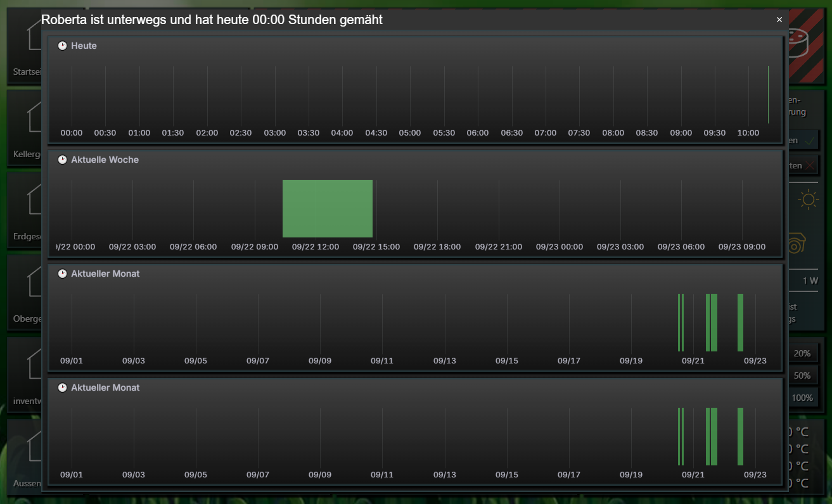Click the clock icon in the bottom Aktueller Monat panel
Image resolution: width=832 pixels, height=504 pixels.
(62, 387)
